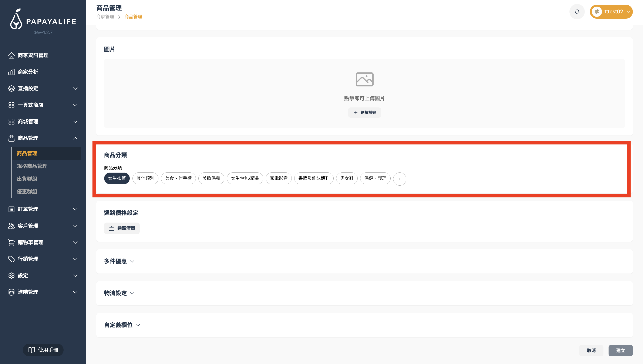Select the 家電影音 category chip
The height and width of the screenshot is (364, 643).
pos(278,179)
